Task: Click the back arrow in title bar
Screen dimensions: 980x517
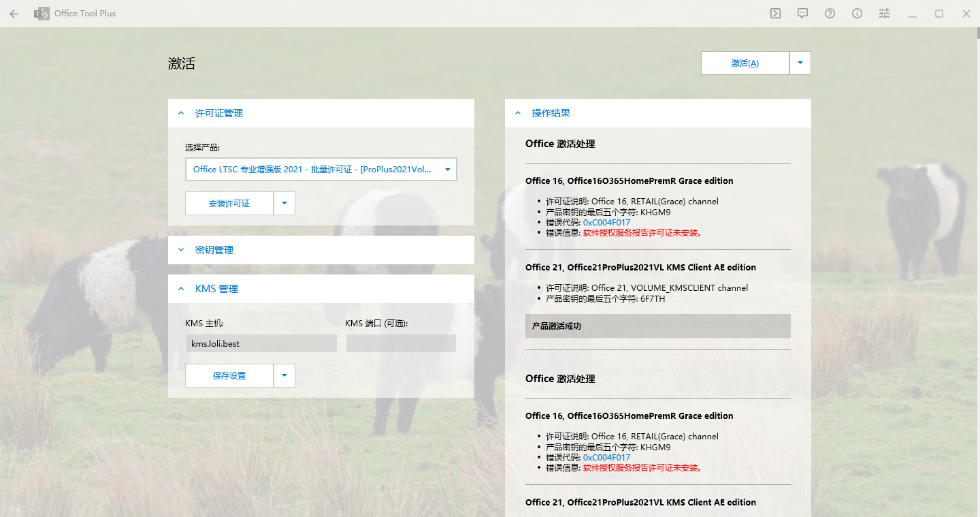Action: [x=14, y=14]
